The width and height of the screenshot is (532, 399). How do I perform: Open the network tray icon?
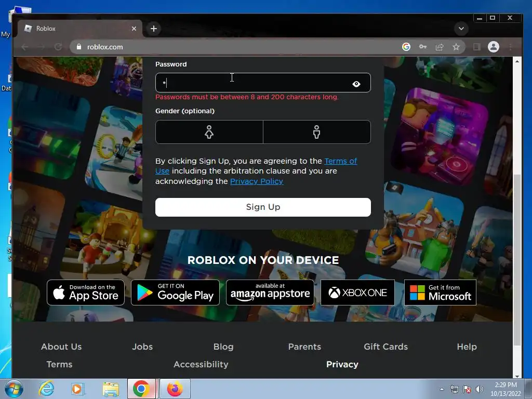coord(454,389)
